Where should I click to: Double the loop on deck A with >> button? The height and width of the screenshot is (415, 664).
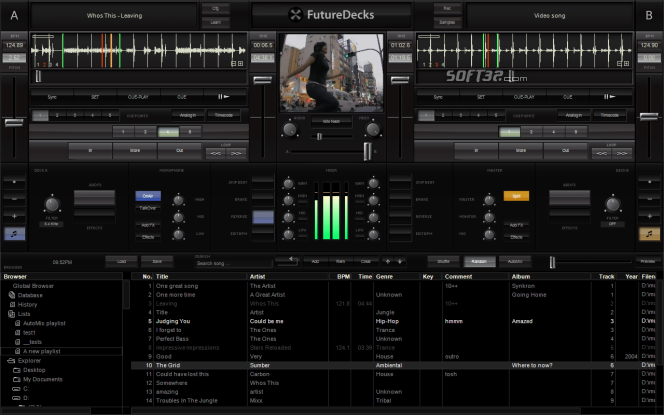tap(236, 153)
